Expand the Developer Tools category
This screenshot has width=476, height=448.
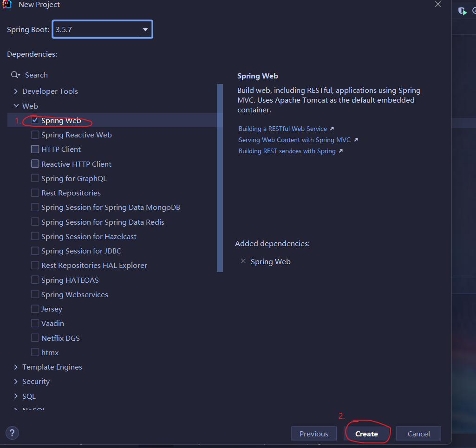16,91
